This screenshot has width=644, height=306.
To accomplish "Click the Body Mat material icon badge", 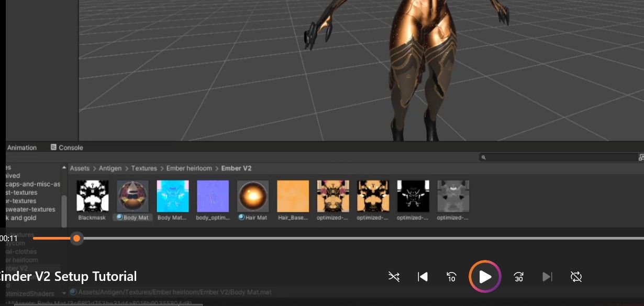I will tap(119, 218).
